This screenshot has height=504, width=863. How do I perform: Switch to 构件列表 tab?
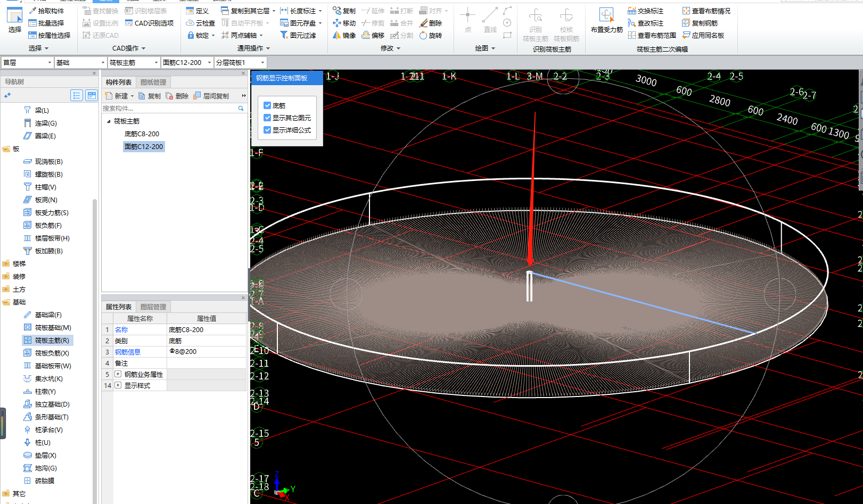tap(118, 82)
